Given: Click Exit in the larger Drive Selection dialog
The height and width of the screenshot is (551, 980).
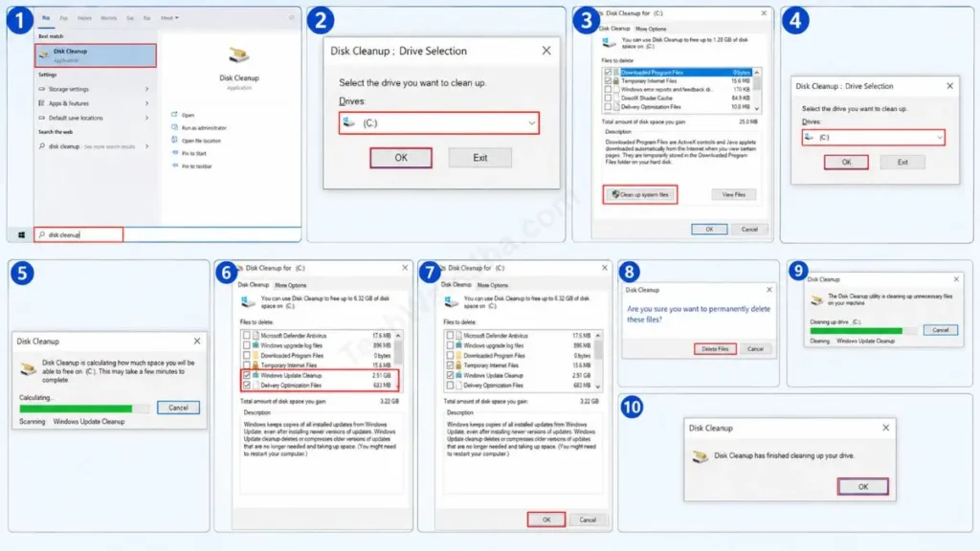Looking at the screenshot, I should tap(479, 158).
